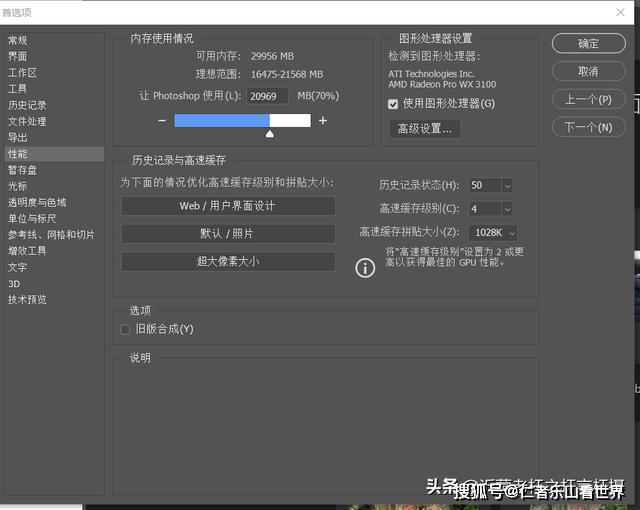The width and height of the screenshot is (640, 510).
Task: Enable 旧版合成(Y) checkbox
Action: click(x=125, y=329)
